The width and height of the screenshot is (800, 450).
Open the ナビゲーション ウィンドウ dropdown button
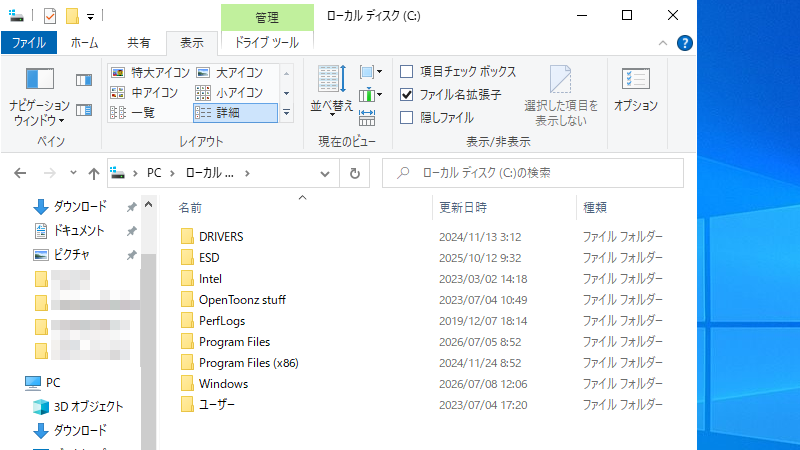click(39, 97)
